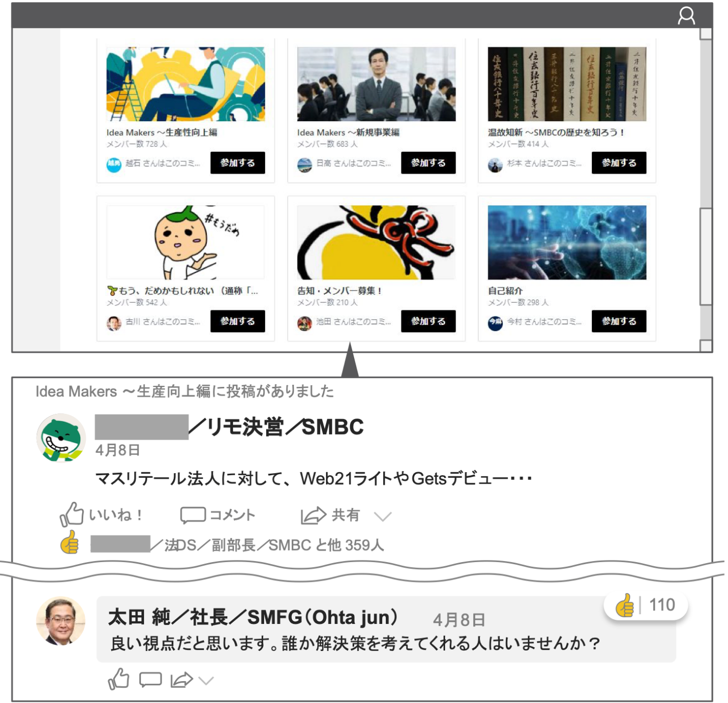Click the green mascot poster avatar
This screenshot has height=703, width=728.
(x=61, y=438)
